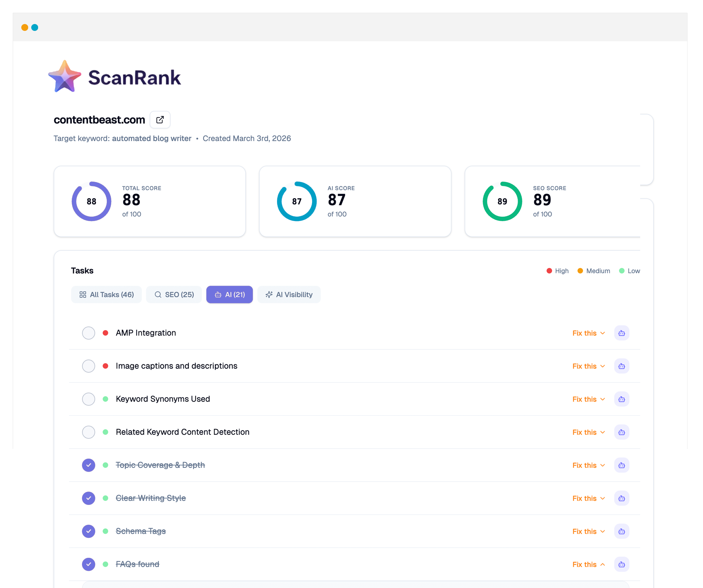703x588 pixels.
Task: Switch to the SEO (25) tab
Action: click(174, 294)
